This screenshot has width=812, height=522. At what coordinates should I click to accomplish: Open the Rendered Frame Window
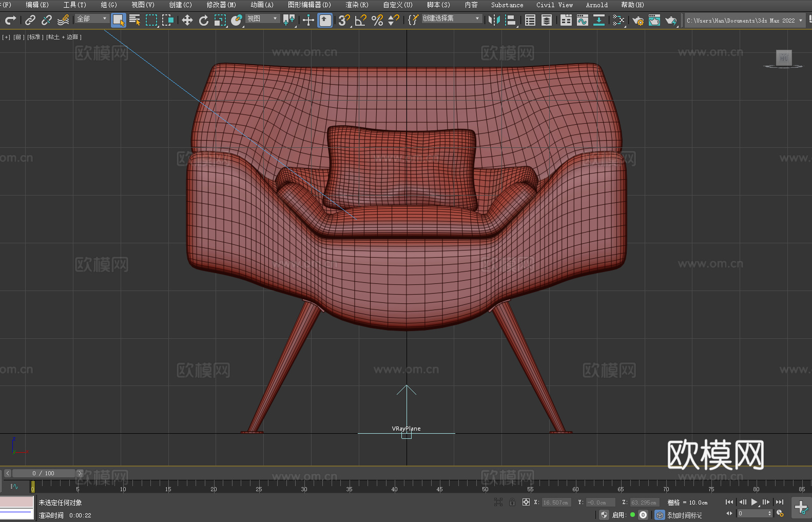654,20
